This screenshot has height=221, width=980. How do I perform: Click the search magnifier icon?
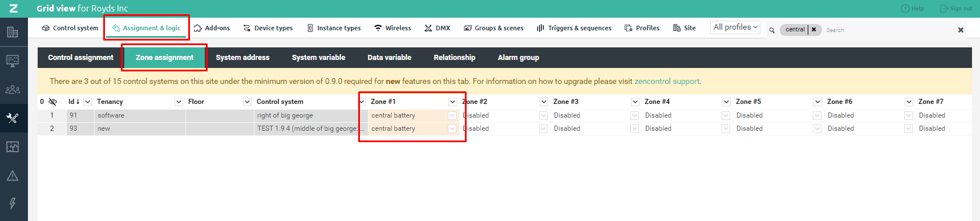pyautogui.click(x=772, y=30)
